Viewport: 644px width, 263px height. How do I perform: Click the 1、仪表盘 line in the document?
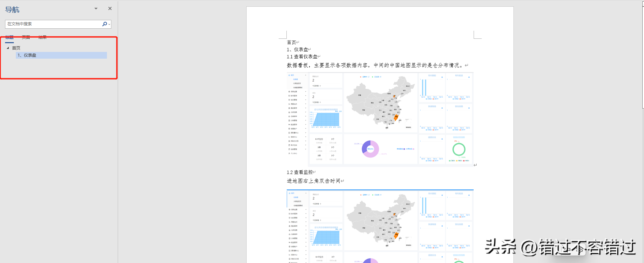point(297,50)
